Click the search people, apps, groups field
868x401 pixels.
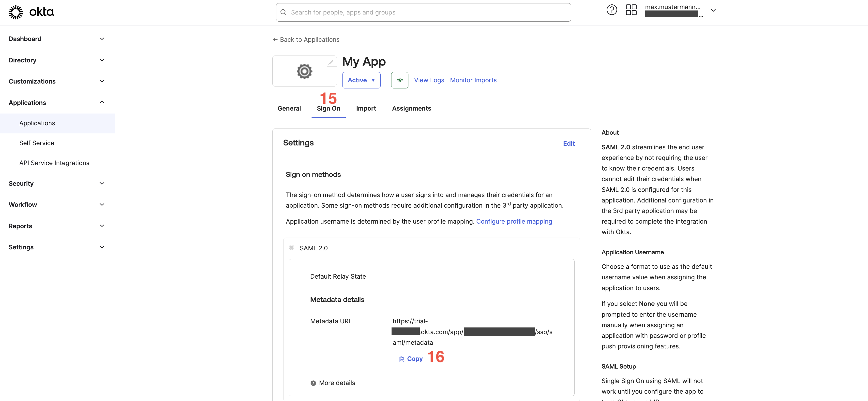423,13
